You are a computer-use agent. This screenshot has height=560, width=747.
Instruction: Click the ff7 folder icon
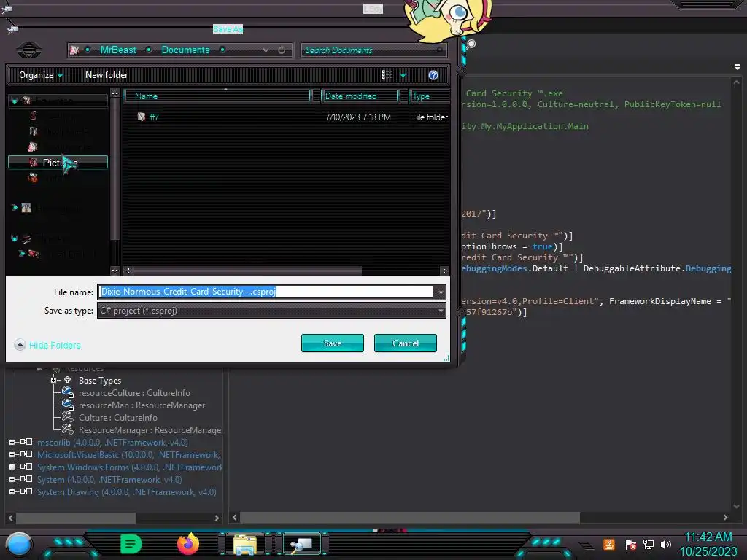[141, 117]
